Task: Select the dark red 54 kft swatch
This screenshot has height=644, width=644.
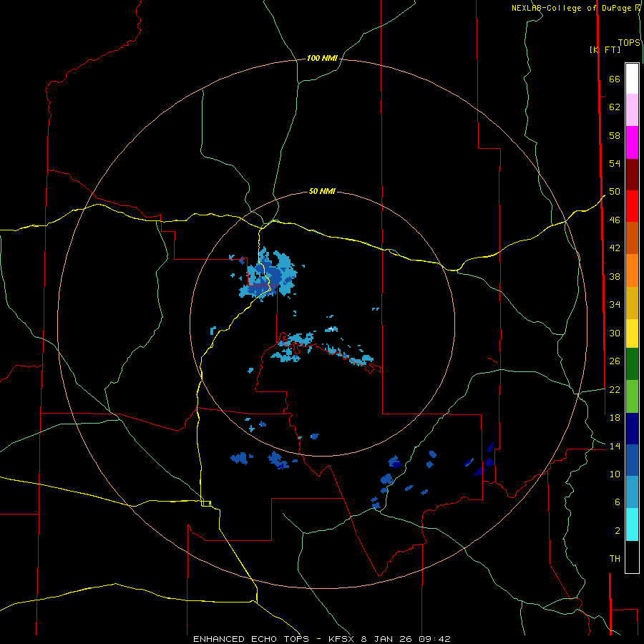Action: point(632,174)
